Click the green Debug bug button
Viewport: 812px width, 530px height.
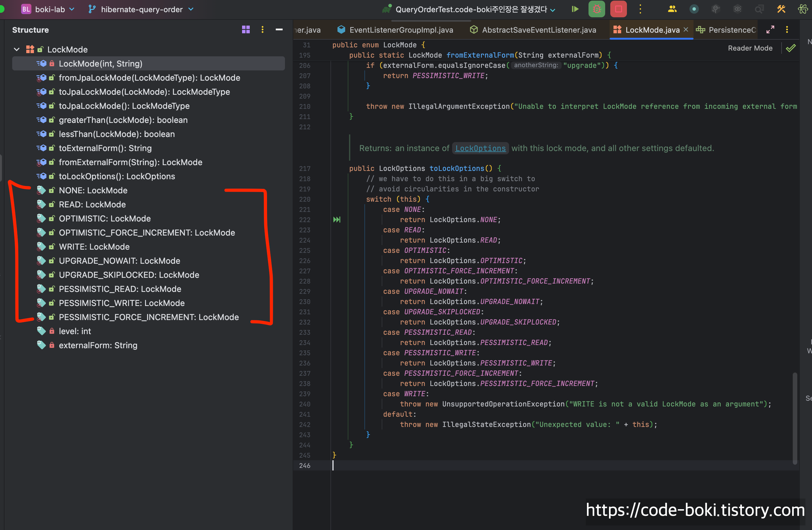(x=597, y=9)
